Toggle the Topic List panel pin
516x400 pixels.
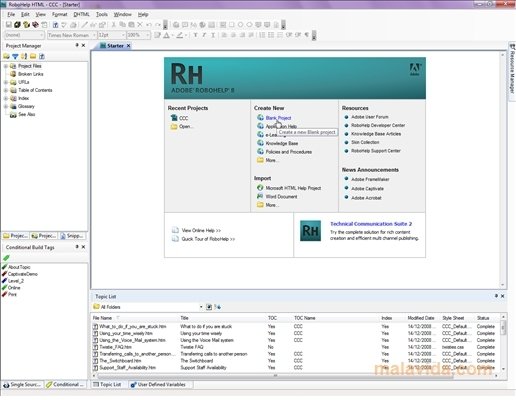click(x=496, y=296)
